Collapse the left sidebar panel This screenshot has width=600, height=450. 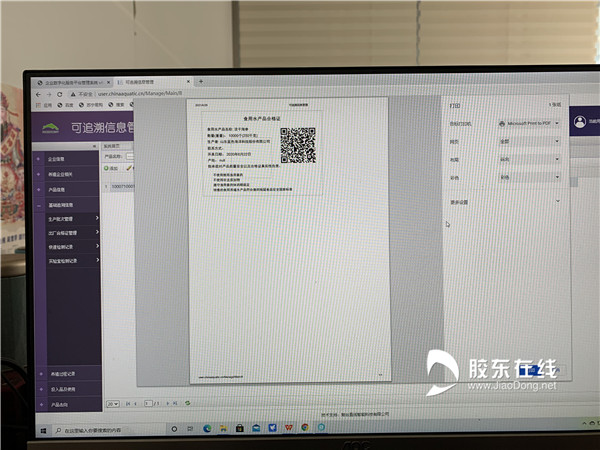pos(95,146)
